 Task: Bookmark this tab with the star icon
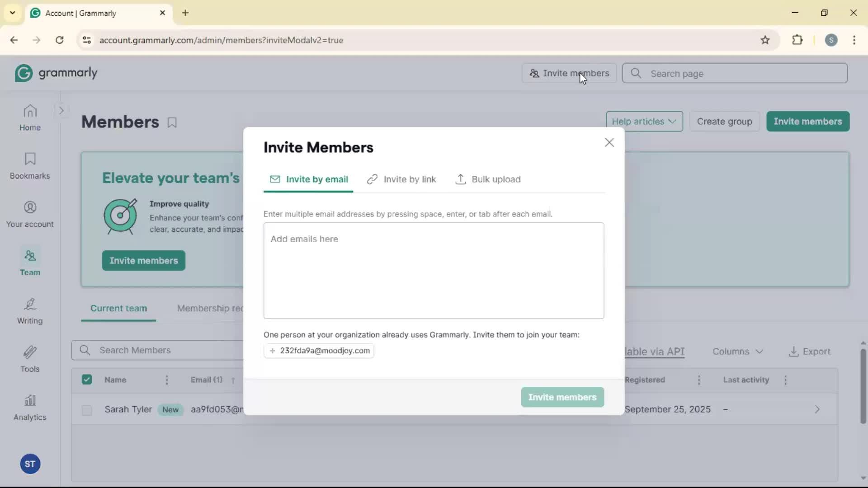point(765,40)
